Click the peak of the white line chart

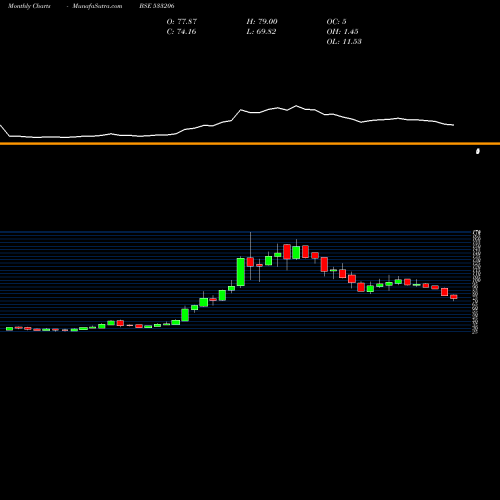pyautogui.click(x=296, y=106)
